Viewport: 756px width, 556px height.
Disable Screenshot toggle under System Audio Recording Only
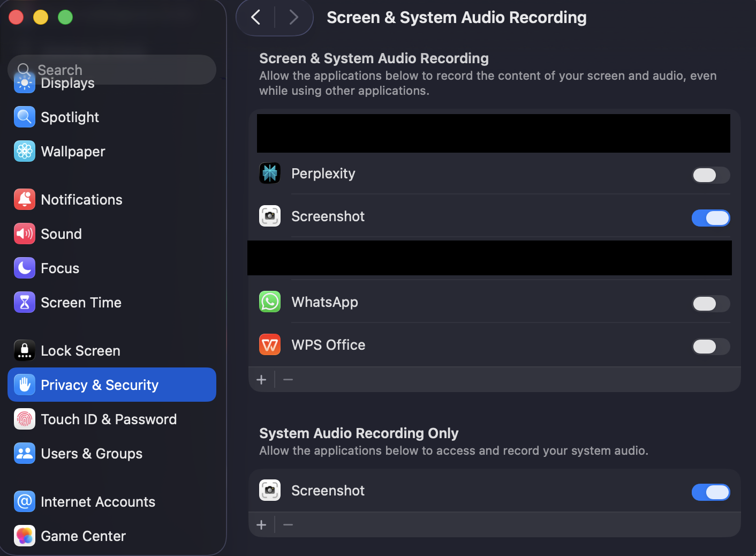coord(710,492)
